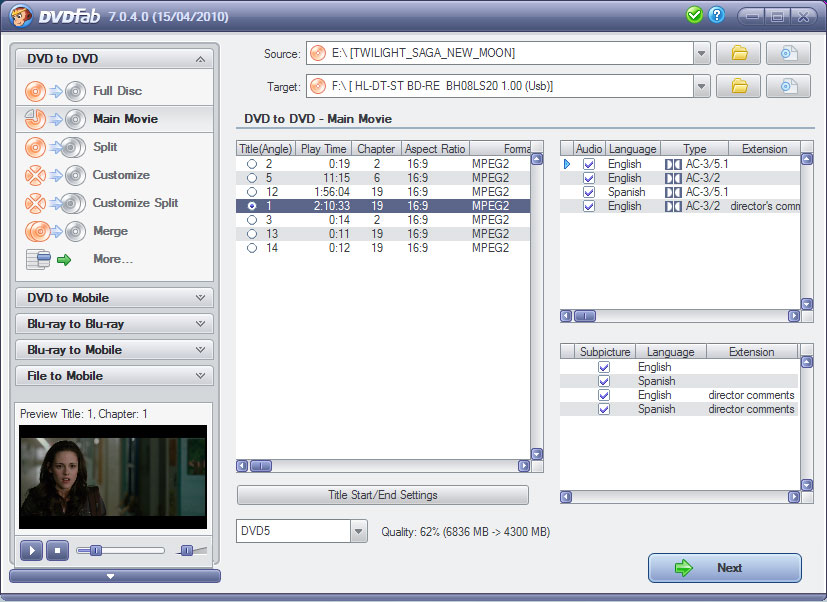Open the Target drive dropdown
Image resolution: width=827 pixels, height=602 pixels.
pos(701,86)
